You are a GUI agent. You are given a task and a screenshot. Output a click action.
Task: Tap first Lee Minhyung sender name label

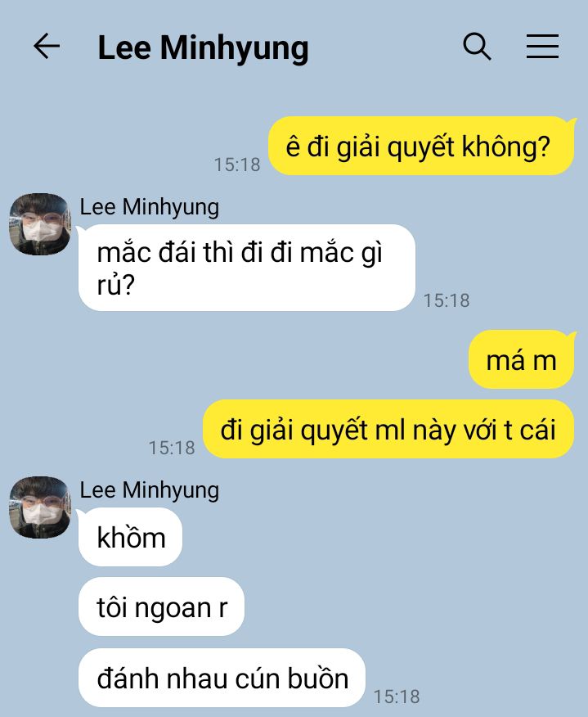point(150,207)
